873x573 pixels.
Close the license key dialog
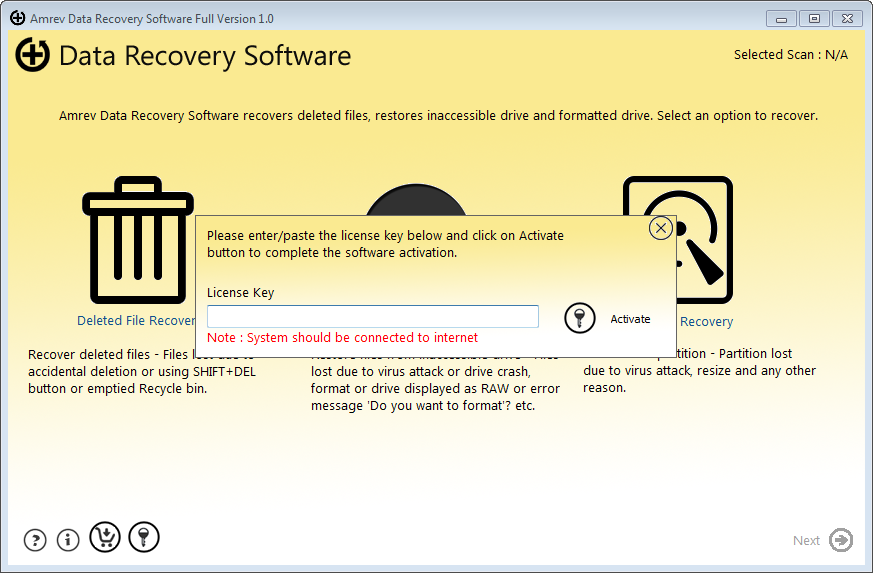661,228
